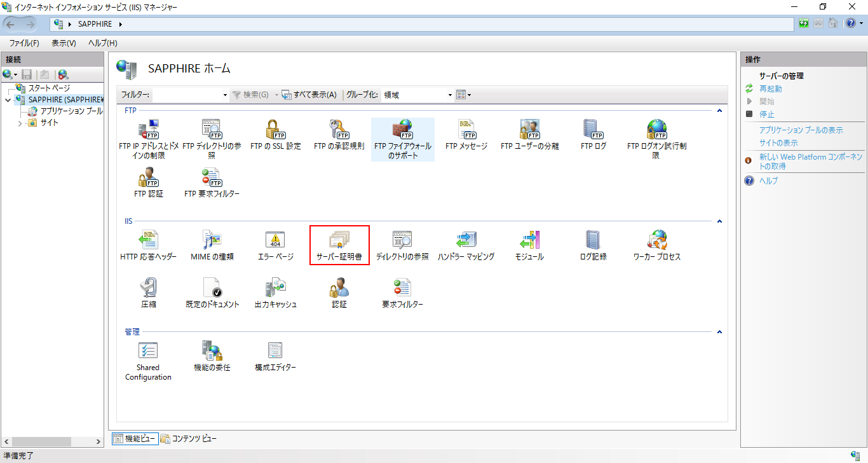The height and width of the screenshot is (463, 868).
Task: Open Shared Configuration icon
Action: [148, 361]
